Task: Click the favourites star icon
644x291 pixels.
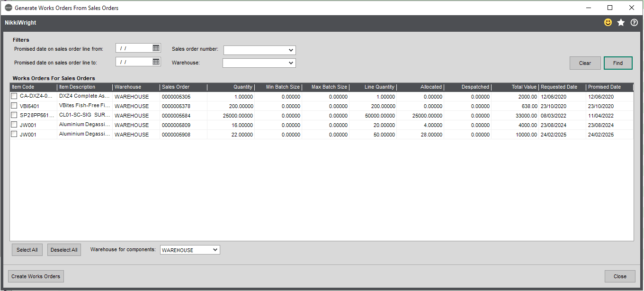Action: (621, 22)
